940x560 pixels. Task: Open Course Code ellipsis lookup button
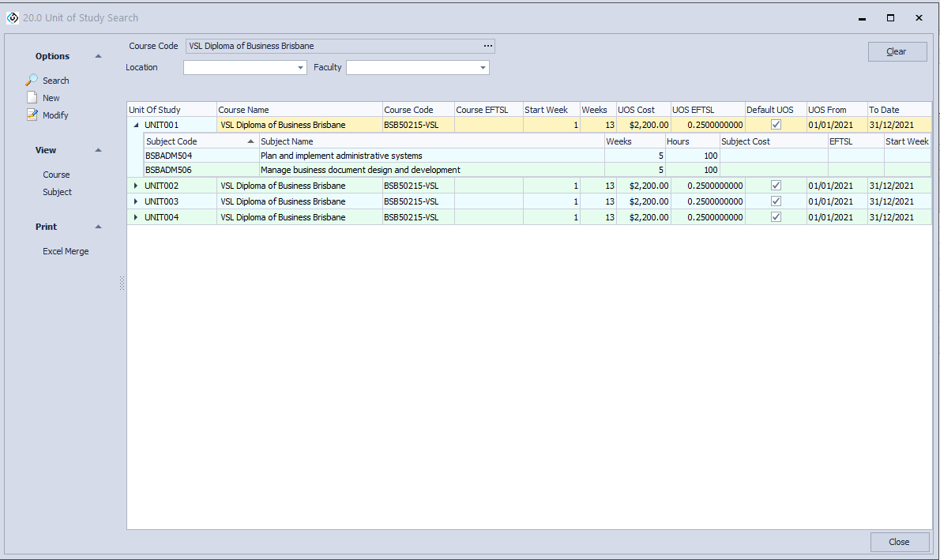(487, 46)
